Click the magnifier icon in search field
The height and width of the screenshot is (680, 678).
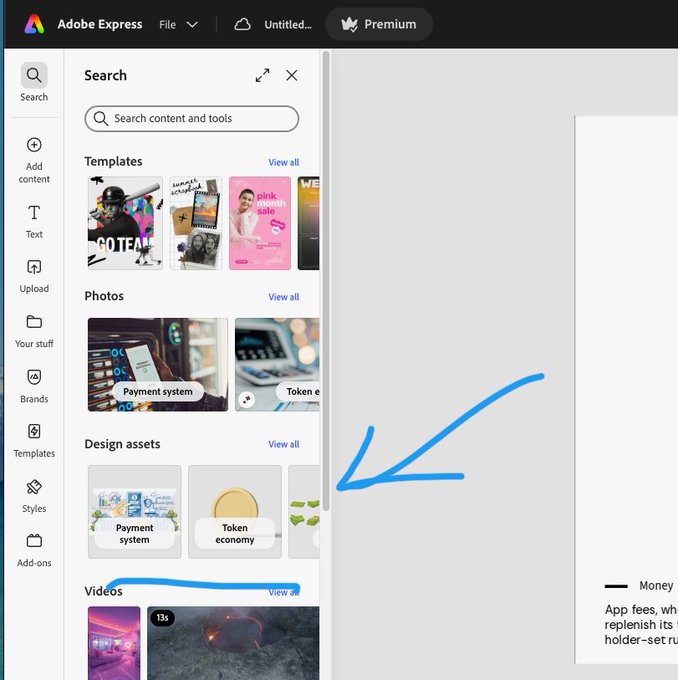[x=101, y=118]
